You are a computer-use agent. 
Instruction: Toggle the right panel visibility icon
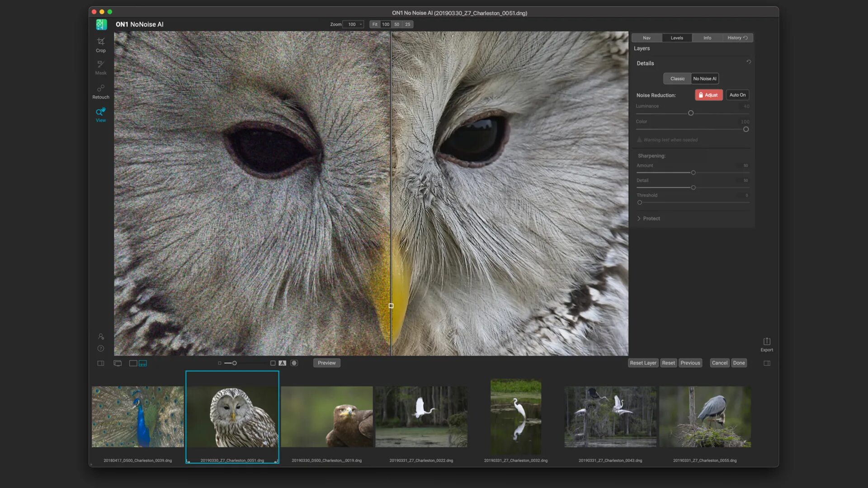767,363
